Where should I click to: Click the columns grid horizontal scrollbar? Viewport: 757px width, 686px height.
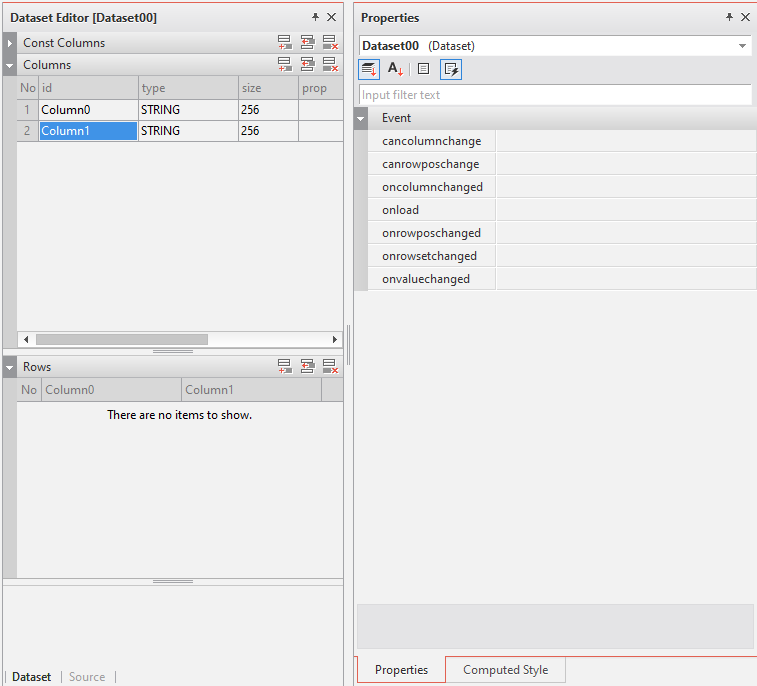122,339
